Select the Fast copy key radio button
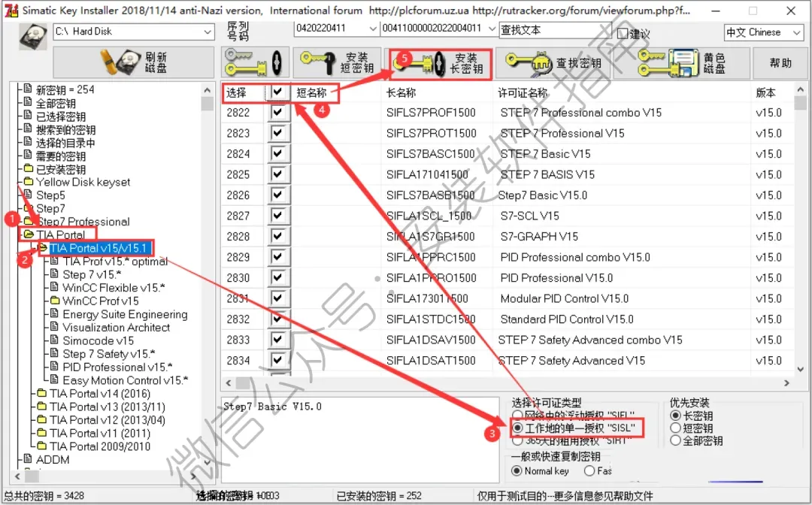The image size is (812, 505). [589, 471]
